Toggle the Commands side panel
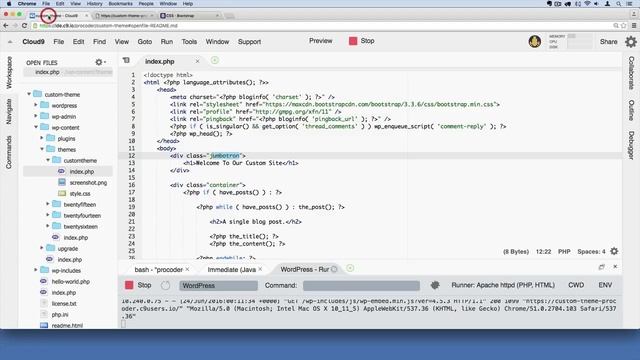Screen dimensions: 640x360 (x=9, y=152)
